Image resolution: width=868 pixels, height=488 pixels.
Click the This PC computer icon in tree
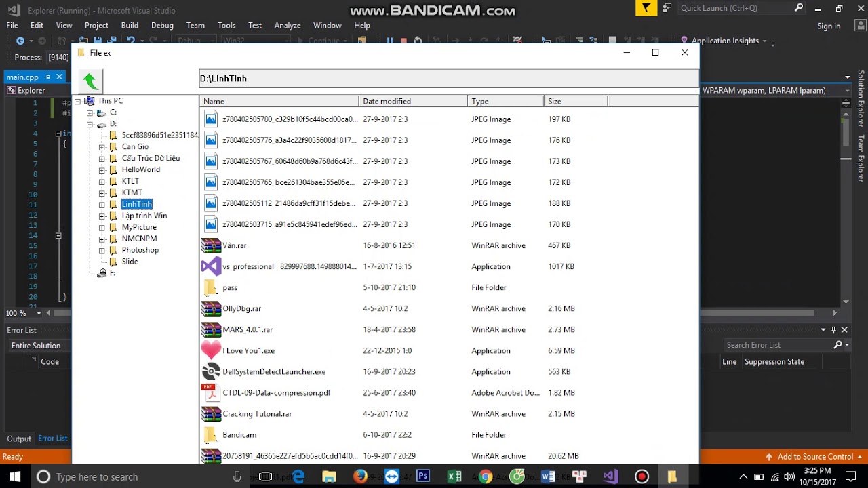click(x=89, y=100)
